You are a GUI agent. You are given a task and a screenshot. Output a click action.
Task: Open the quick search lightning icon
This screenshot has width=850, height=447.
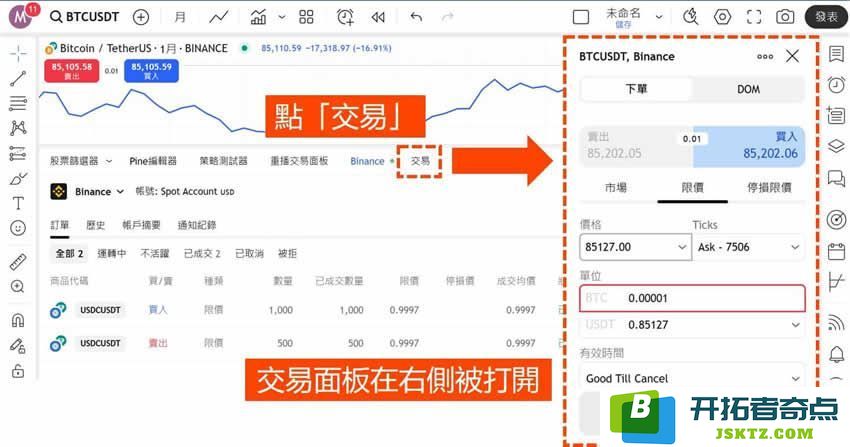click(x=691, y=17)
